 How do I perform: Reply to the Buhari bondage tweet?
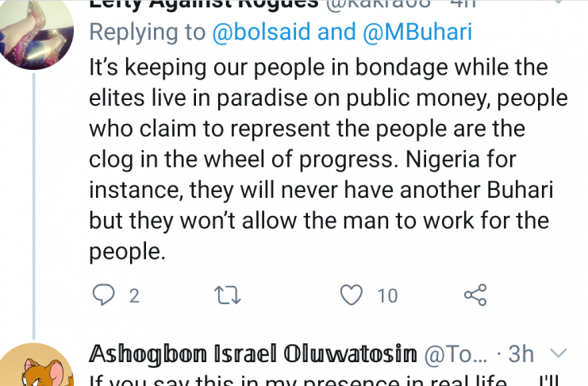coord(104,295)
